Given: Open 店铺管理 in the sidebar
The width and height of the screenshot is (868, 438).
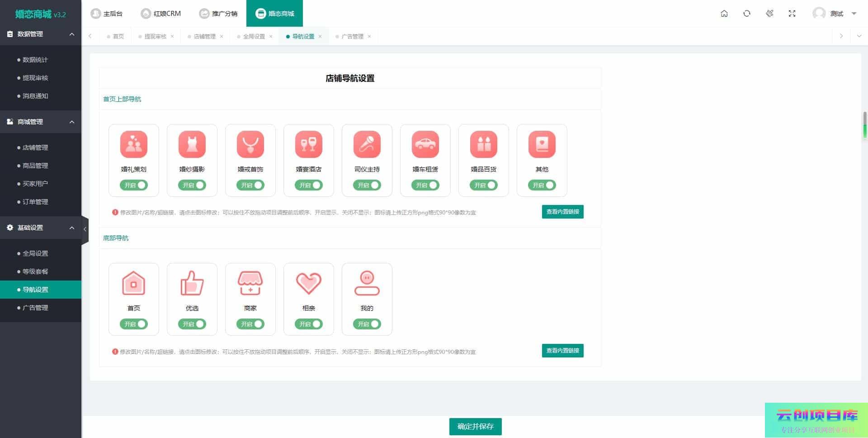Looking at the screenshot, I should coord(35,148).
